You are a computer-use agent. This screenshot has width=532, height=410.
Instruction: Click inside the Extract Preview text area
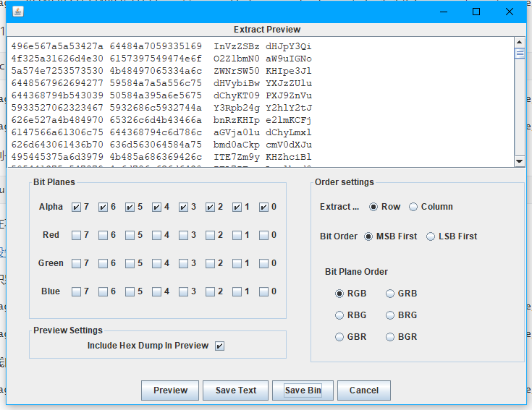pyautogui.click(x=261, y=102)
